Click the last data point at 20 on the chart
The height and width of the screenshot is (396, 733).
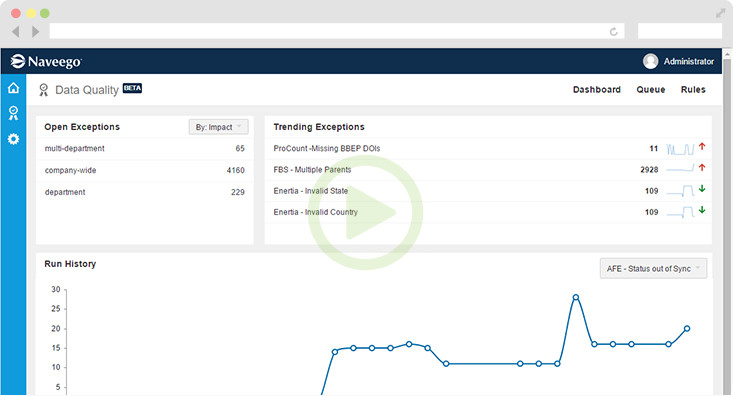(x=687, y=328)
